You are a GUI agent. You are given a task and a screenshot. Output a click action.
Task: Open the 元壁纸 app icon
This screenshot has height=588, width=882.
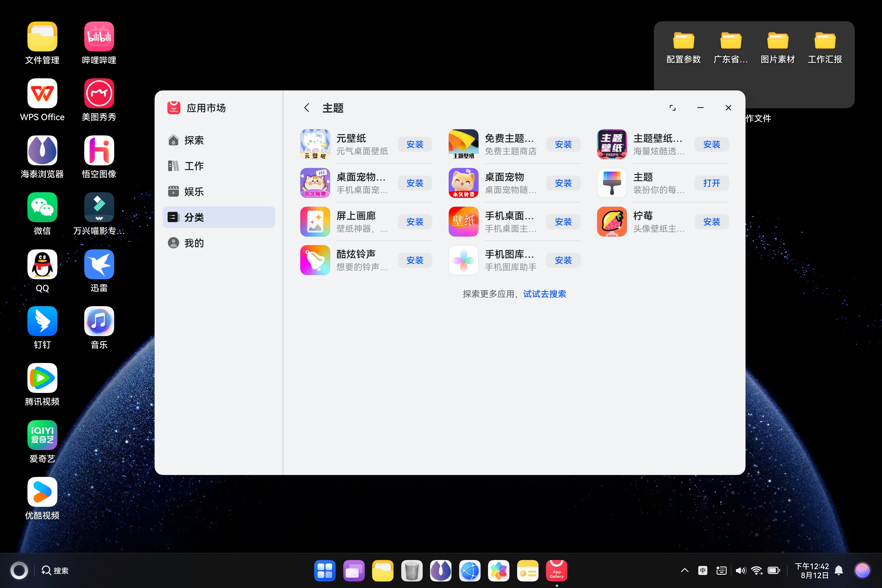pos(315,144)
